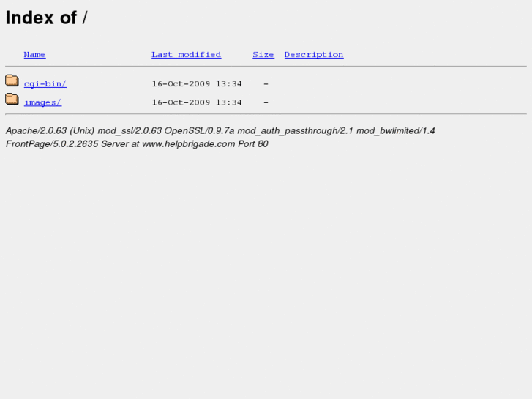532x399 pixels.
Task: Click the www.helpbrigade.com text in footer
Action: point(188,144)
